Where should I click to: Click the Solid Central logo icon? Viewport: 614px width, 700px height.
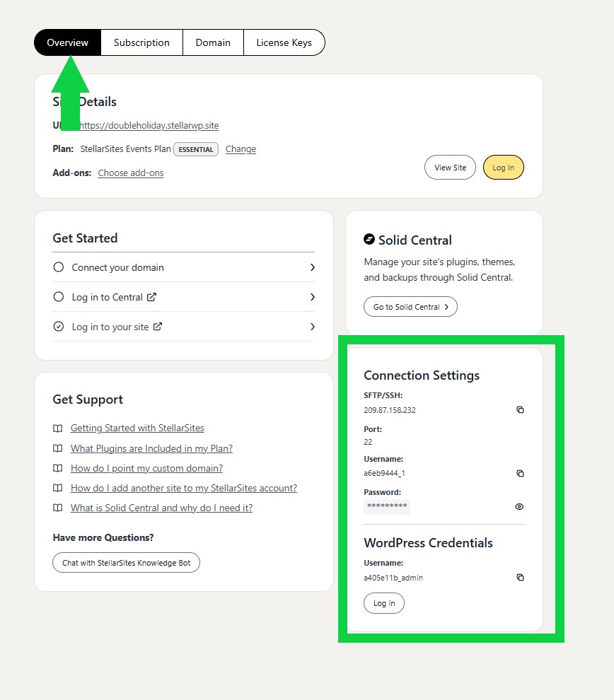tap(370, 240)
